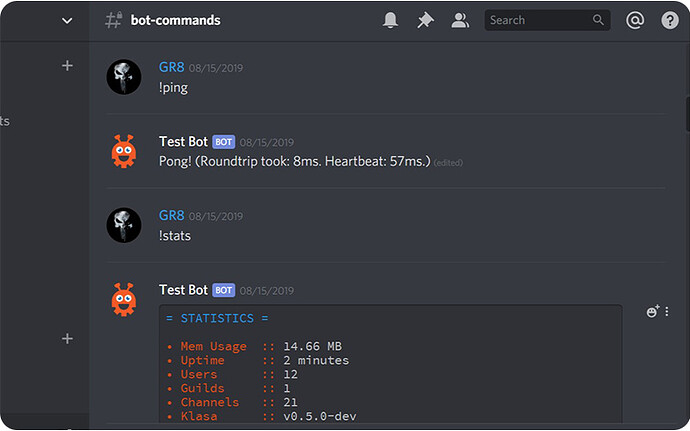Click the GR8 username above !stats
690x431 pixels.
(x=171, y=215)
